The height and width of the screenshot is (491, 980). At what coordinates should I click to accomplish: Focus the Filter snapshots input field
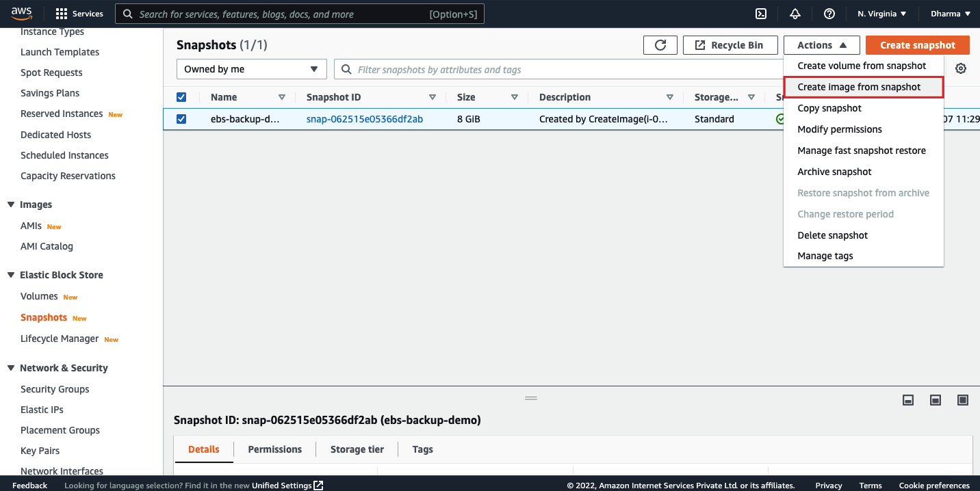coord(558,70)
